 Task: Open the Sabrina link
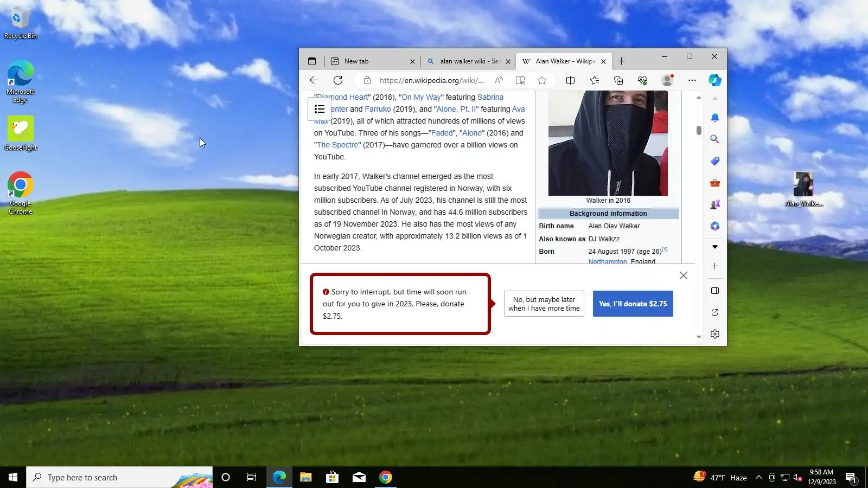tap(490, 97)
